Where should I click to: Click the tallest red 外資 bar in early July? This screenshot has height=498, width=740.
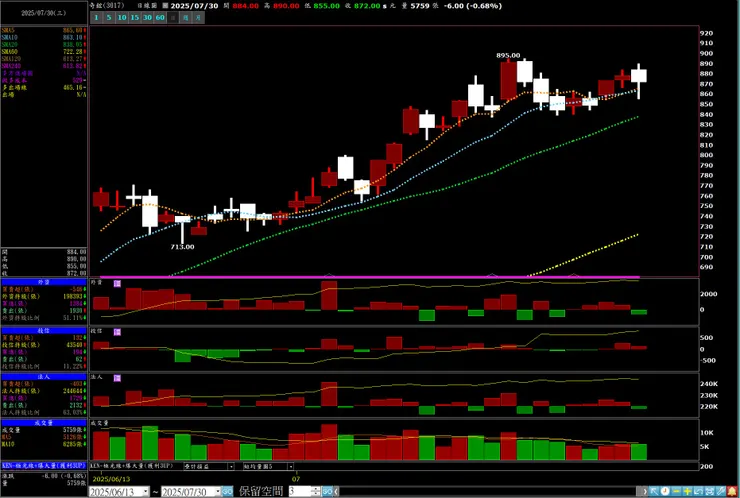point(329,295)
